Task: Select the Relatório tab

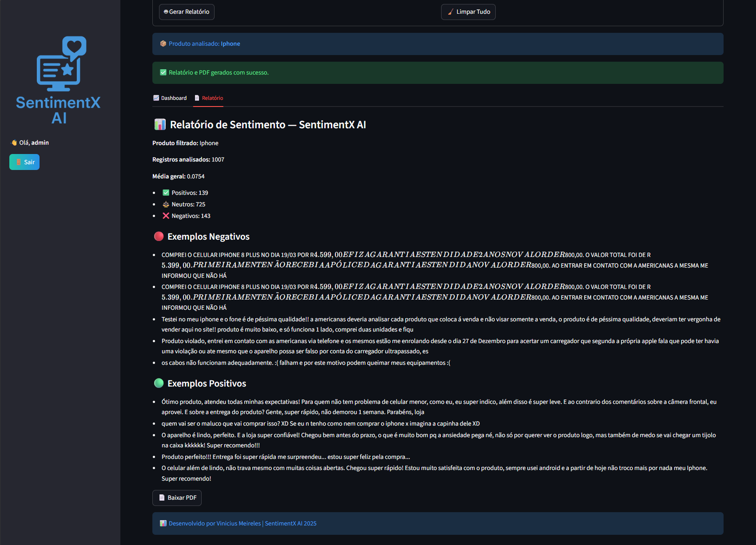Action: (209, 98)
